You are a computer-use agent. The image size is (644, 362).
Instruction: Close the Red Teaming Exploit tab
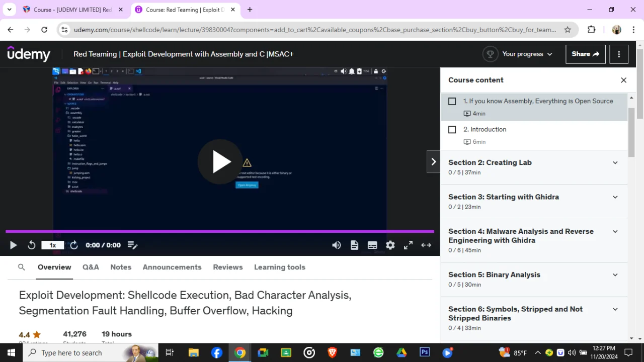(x=232, y=10)
